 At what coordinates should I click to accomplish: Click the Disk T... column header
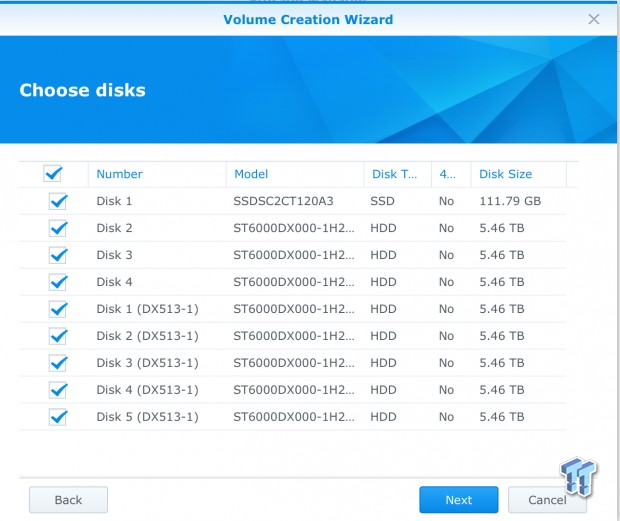click(397, 174)
